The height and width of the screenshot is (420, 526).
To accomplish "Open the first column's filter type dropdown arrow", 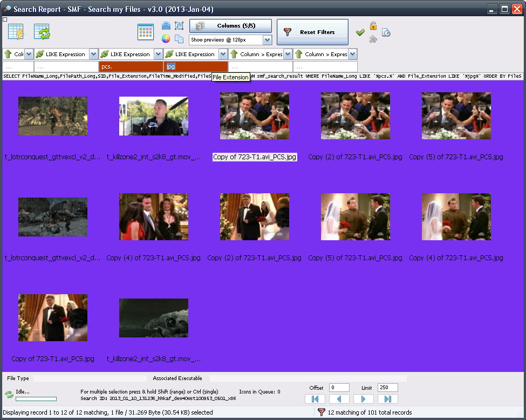I will [29, 54].
